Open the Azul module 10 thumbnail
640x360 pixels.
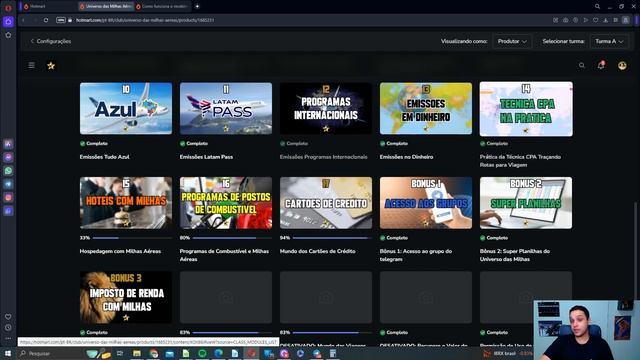click(x=126, y=108)
